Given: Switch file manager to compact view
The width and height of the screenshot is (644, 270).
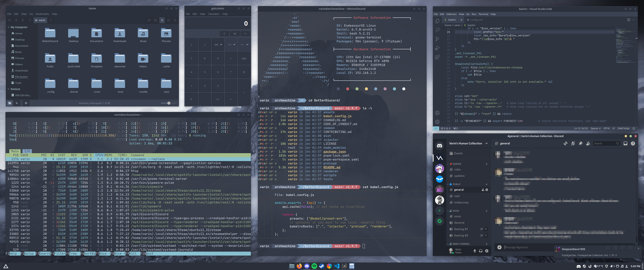Looking at the screenshot, I should point(175,20).
